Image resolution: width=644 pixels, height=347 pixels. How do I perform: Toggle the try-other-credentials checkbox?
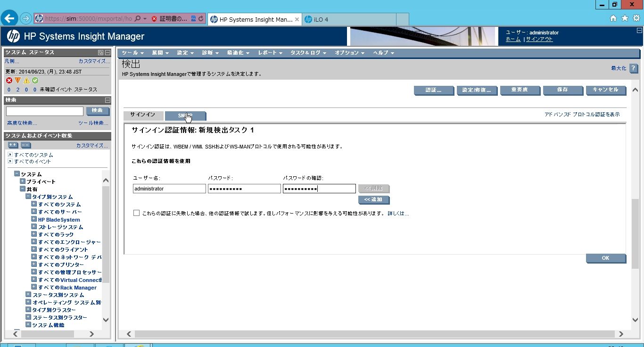(136, 213)
